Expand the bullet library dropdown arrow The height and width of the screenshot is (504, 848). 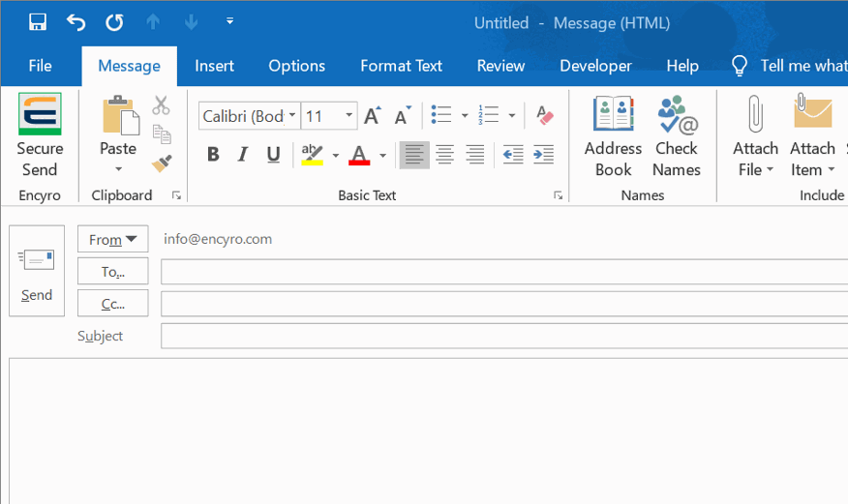click(465, 116)
